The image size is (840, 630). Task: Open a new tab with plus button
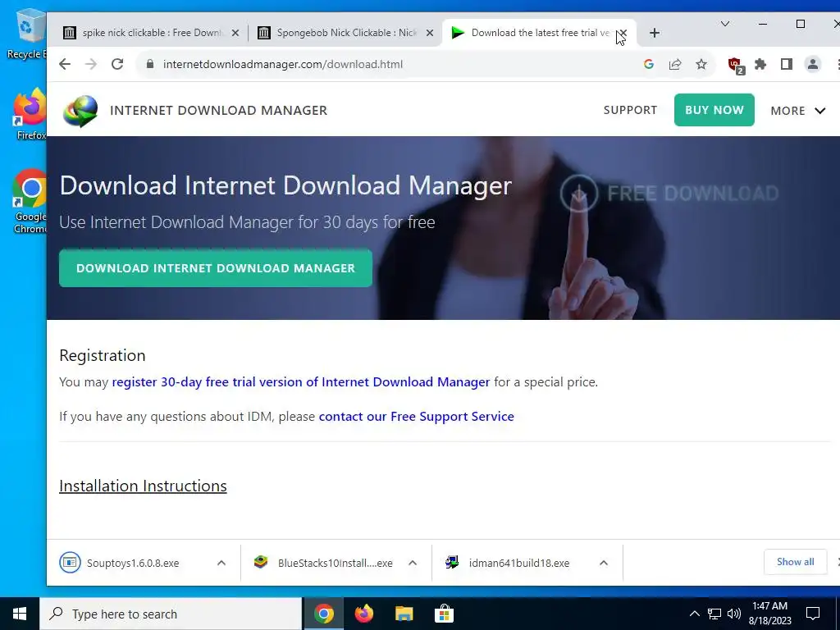pos(654,33)
